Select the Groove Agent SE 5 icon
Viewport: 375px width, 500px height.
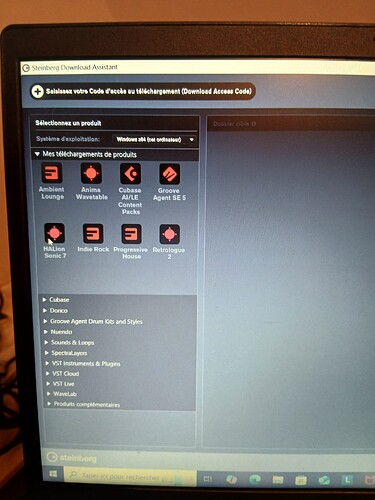(170, 174)
